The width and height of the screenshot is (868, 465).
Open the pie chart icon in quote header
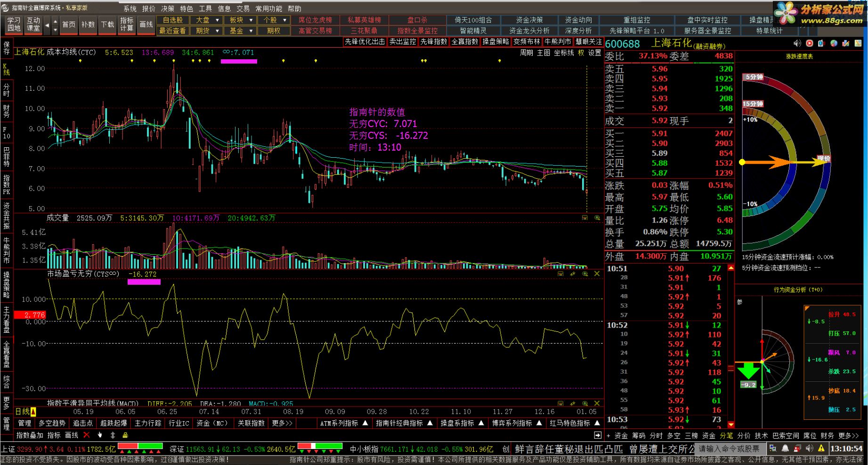(834, 43)
